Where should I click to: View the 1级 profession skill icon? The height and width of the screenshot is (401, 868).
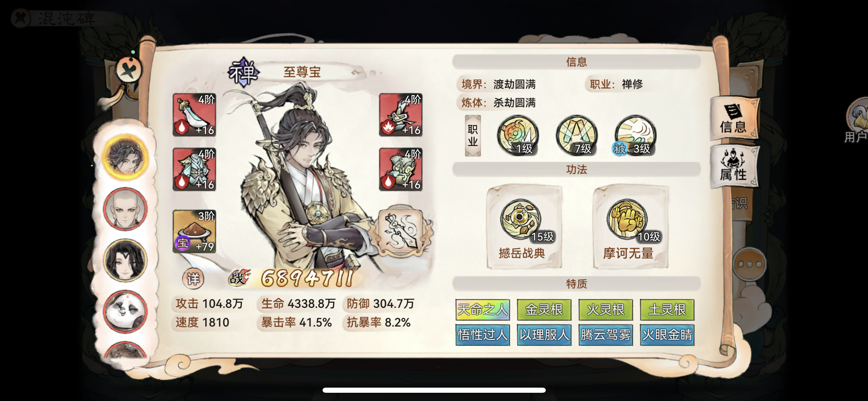pos(518,136)
